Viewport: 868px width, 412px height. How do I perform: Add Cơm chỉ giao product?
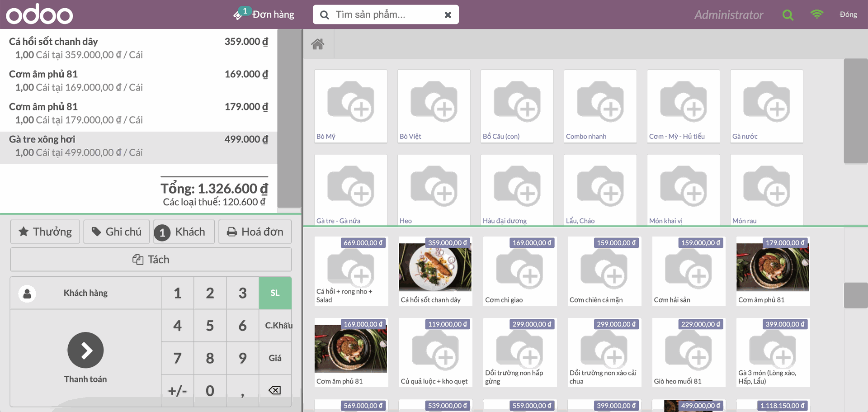point(520,271)
